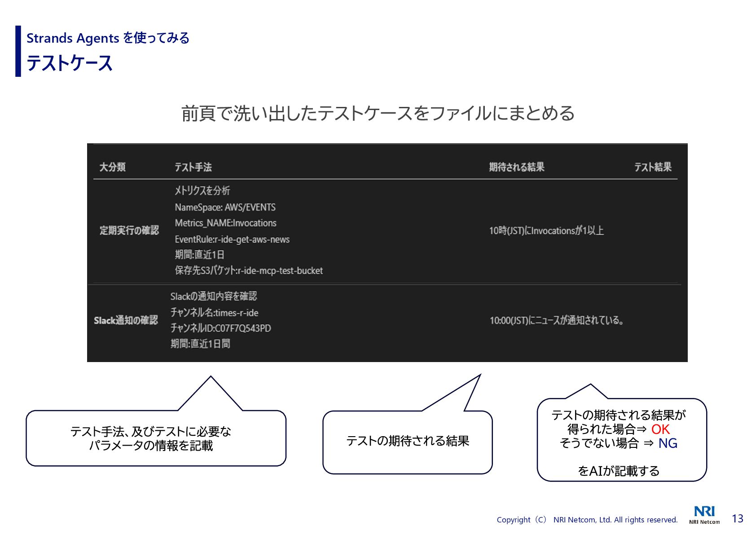The height and width of the screenshot is (535, 756).
Task: Click the copyright notice text
Action: (587, 520)
